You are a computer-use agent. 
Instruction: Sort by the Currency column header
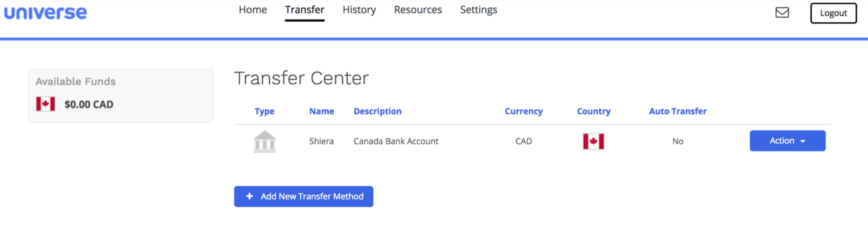coord(524,111)
